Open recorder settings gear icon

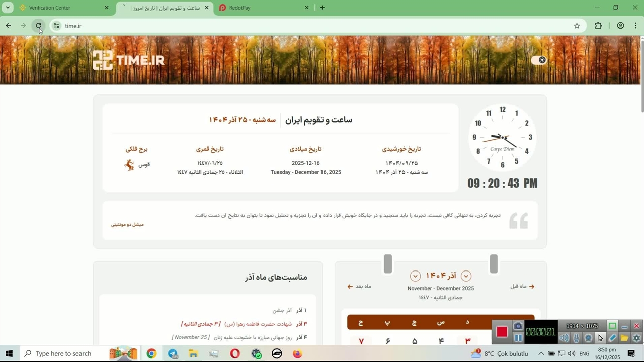click(x=636, y=338)
